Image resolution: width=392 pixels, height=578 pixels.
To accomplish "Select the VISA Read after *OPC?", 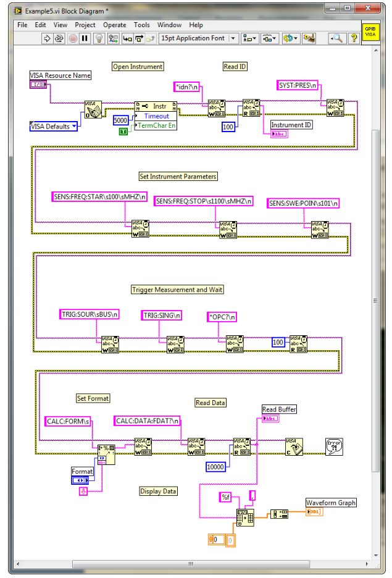I will pos(298,345).
